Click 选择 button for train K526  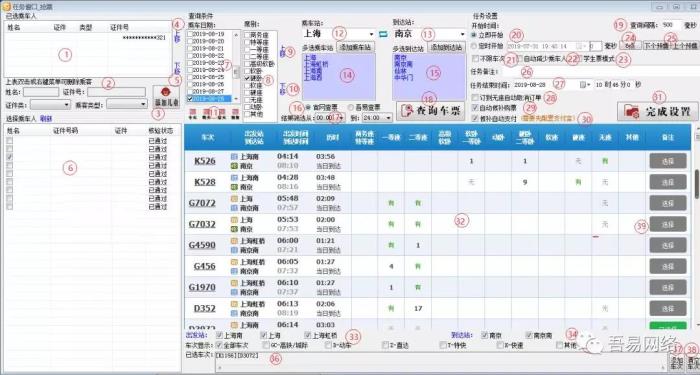click(668, 161)
